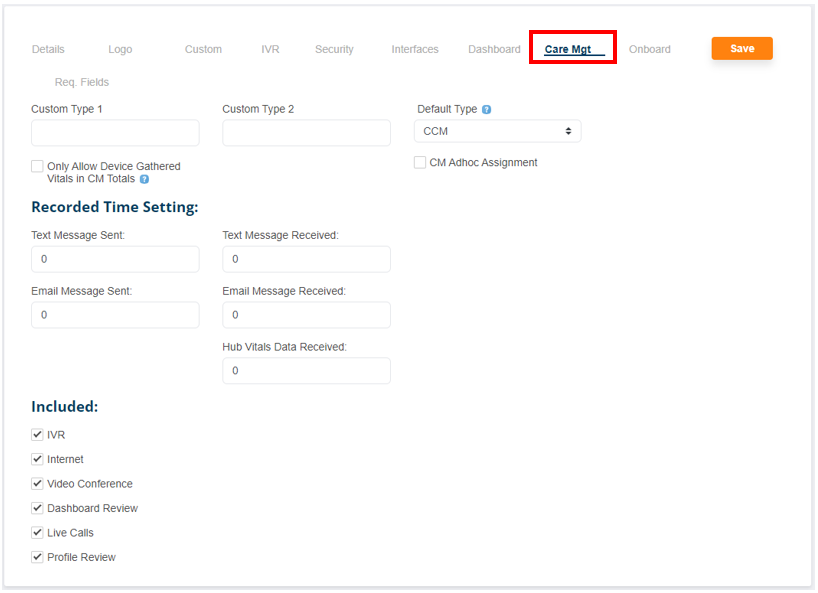
Task: Switch to the Details tab
Action: coord(48,49)
